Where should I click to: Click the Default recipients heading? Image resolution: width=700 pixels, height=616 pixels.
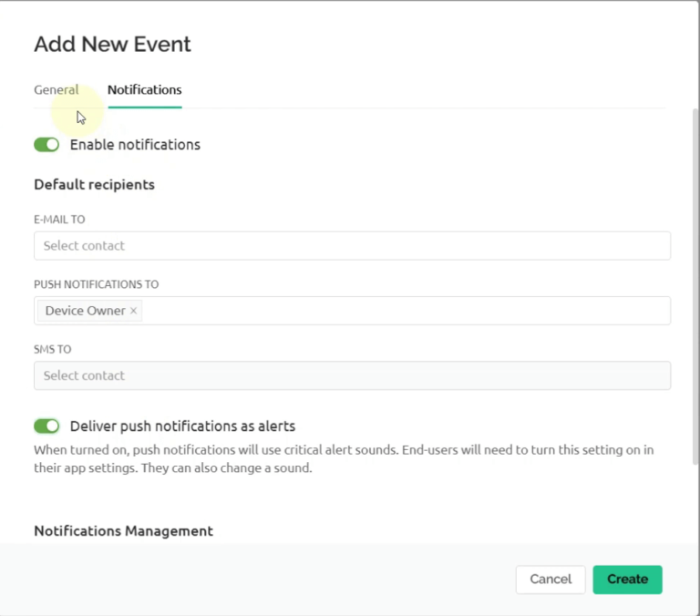point(94,185)
